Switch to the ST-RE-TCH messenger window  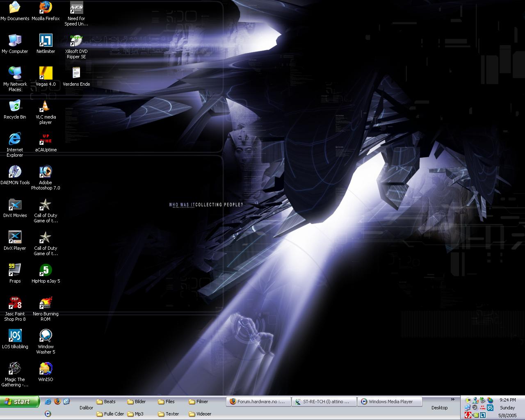pos(324,402)
